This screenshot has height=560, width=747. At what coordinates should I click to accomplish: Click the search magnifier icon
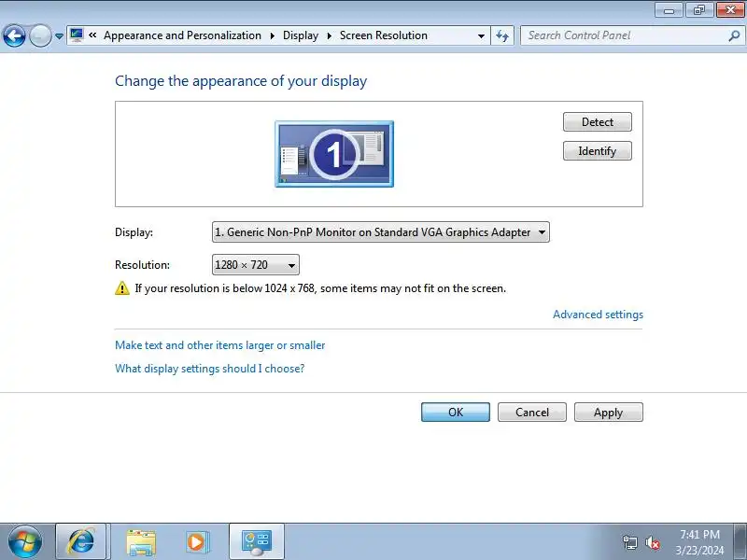coord(734,35)
